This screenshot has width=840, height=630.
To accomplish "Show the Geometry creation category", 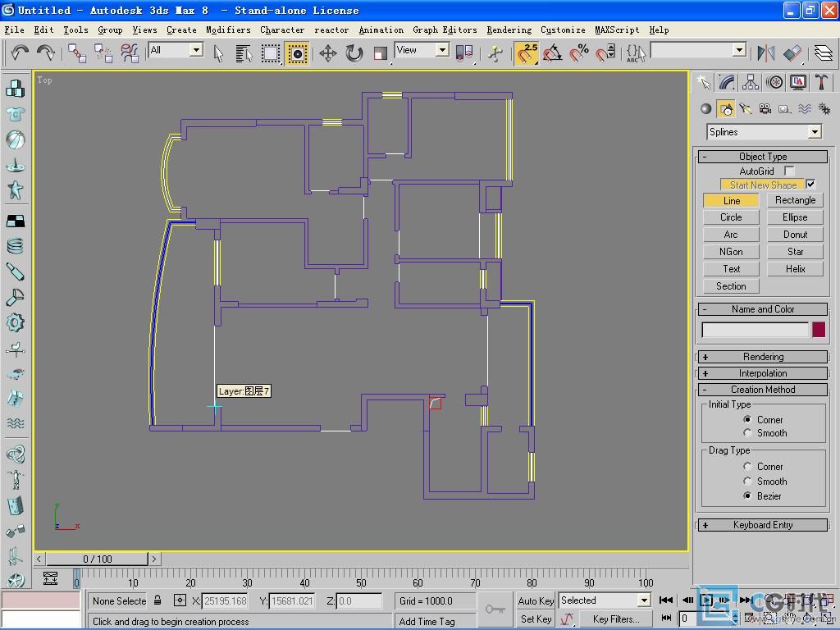I will point(706,109).
